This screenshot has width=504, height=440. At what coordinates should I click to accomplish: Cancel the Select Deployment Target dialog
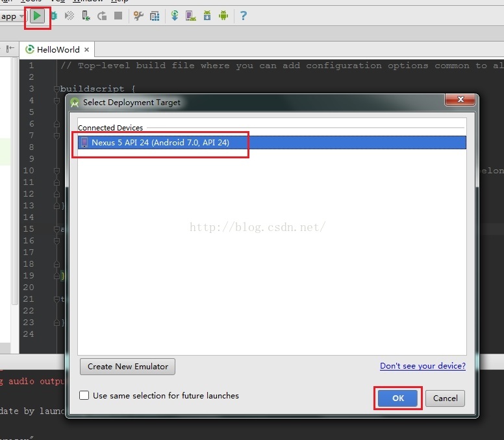tap(445, 398)
